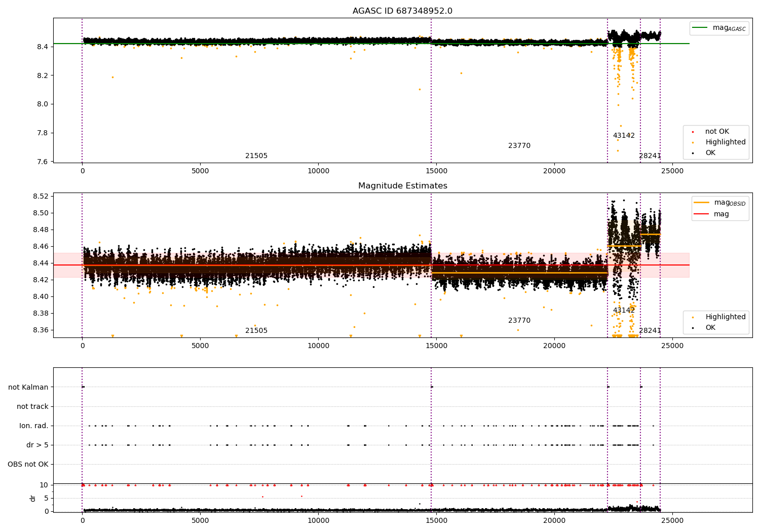Image resolution: width=760 pixels, height=532 pixels.
Task: Click y-axis tick 8.38 in Magnitude Estimates
Action: (x=40, y=314)
